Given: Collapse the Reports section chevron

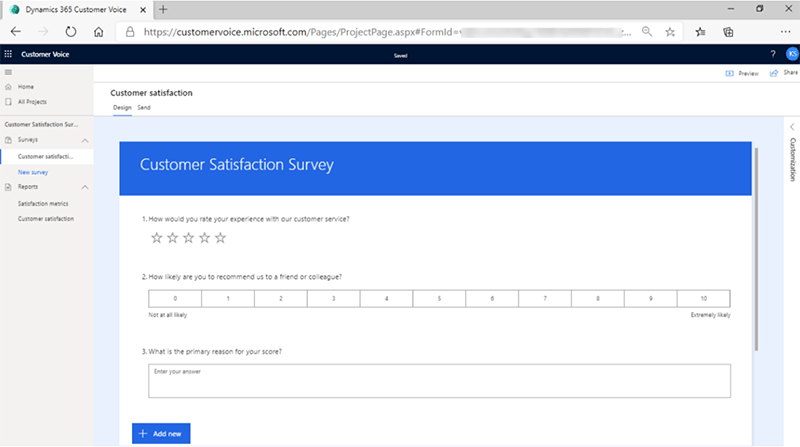Looking at the screenshot, I should coord(85,187).
